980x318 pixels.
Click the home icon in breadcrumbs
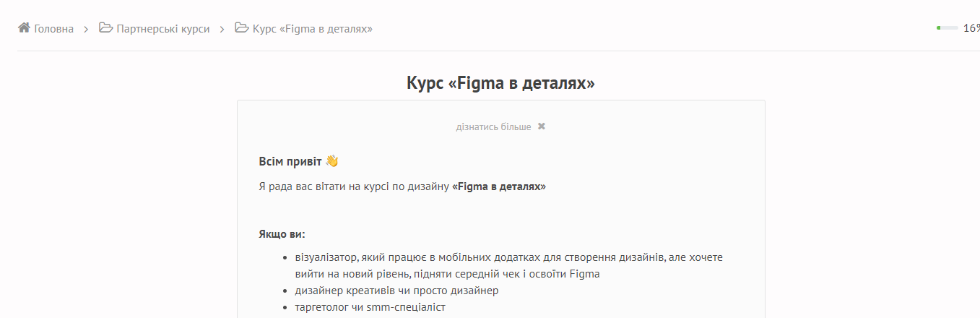[x=24, y=28]
